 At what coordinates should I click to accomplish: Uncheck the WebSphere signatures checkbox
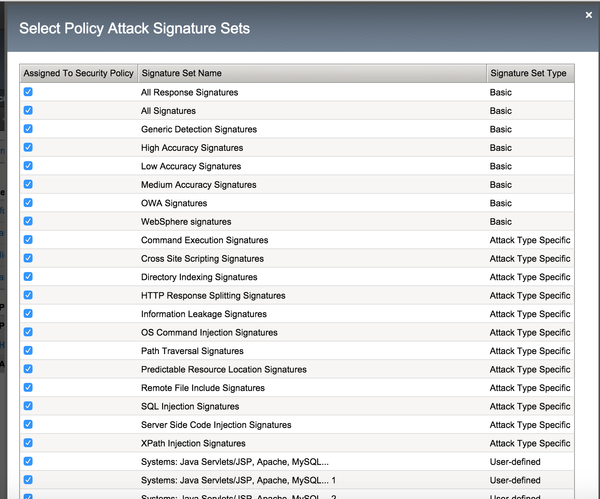pyautogui.click(x=28, y=221)
